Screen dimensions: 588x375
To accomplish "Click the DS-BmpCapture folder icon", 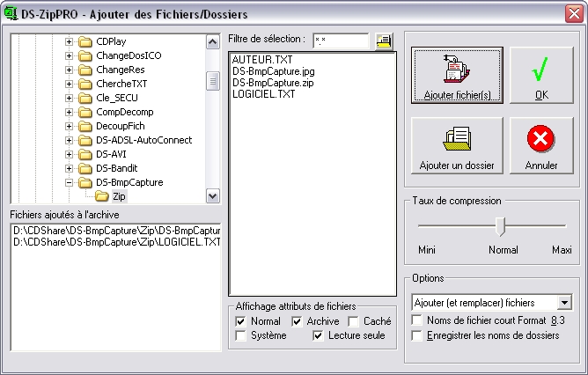I will point(85,182).
